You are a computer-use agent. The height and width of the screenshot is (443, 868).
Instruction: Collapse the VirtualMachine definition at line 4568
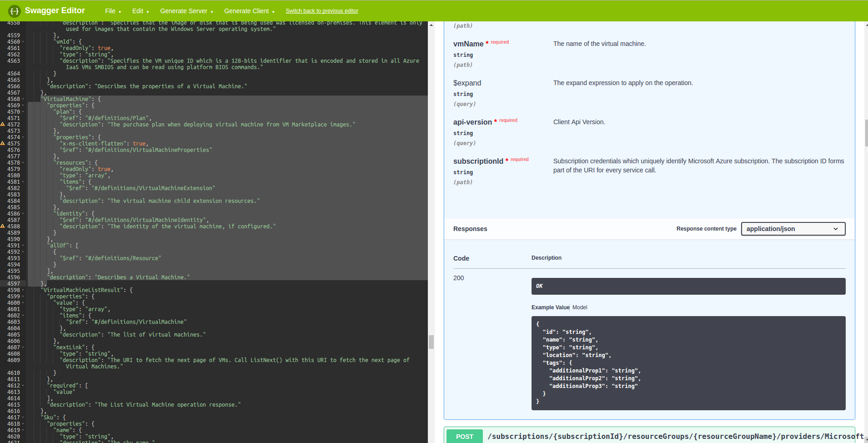click(x=22, y=99)
